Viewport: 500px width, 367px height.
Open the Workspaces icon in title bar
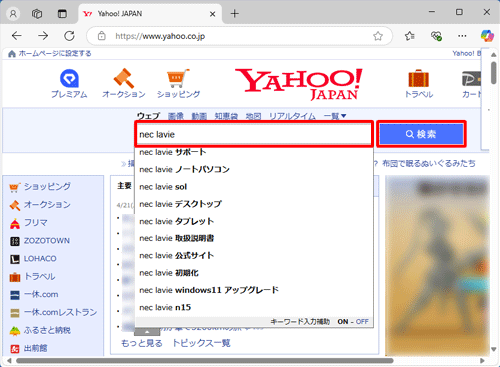[x=37, y=14]
